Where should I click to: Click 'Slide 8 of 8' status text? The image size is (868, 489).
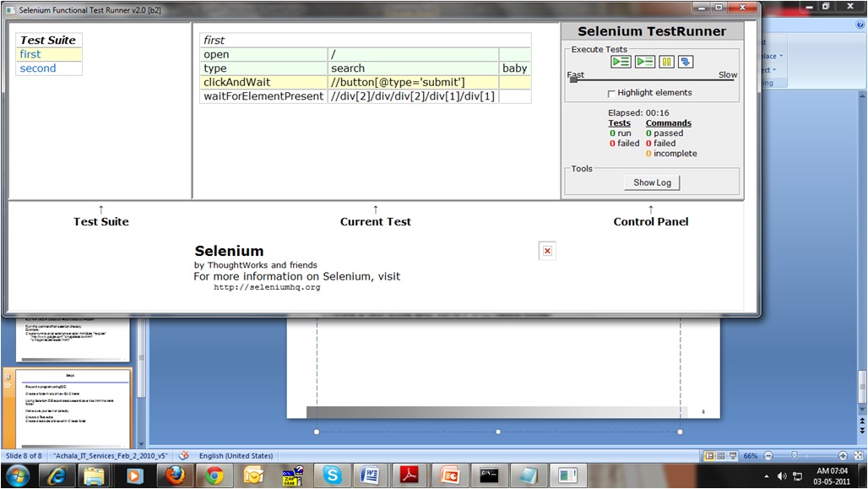tap(24, 456)
